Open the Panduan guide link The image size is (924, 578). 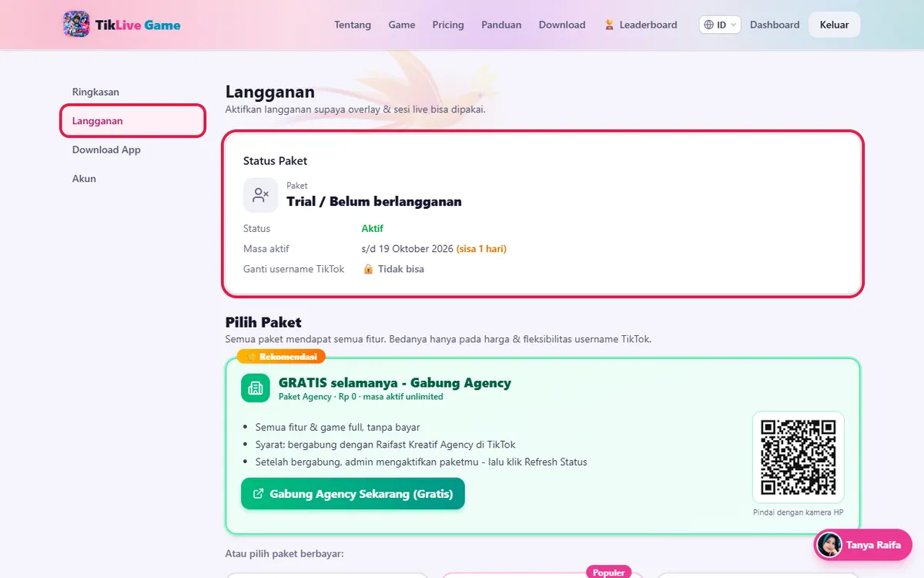501,25
